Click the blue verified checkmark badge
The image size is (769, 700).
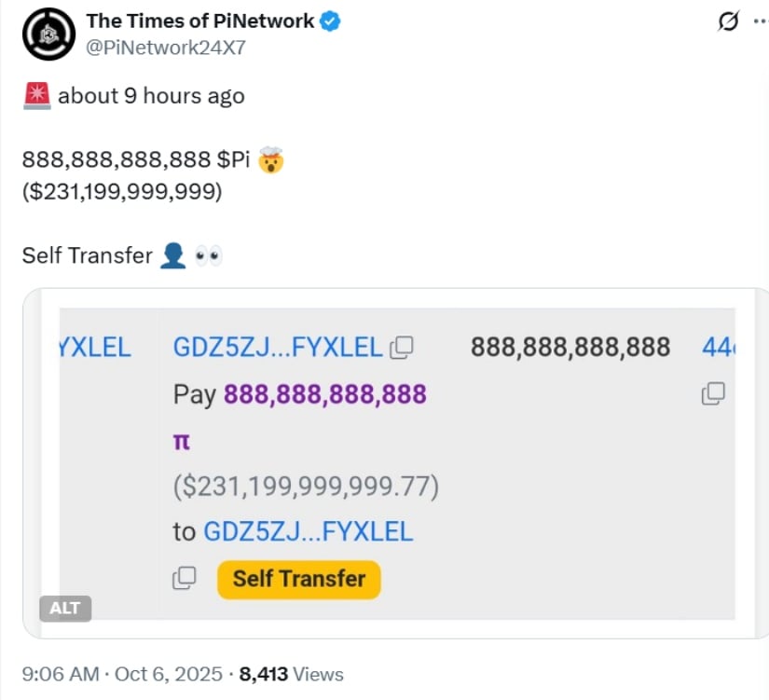pos(330,21)
